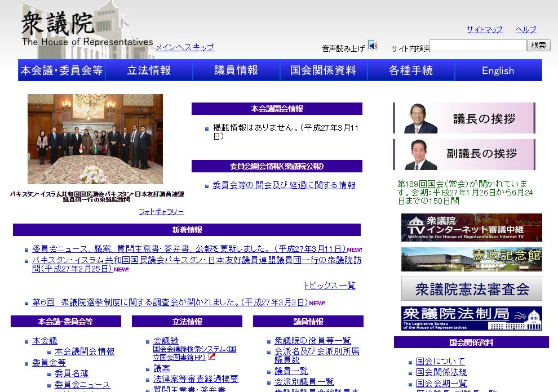Open the ヘルプ link
This screenshot has height=392, width=558.
pyautogui.click(x=526, y=29)
